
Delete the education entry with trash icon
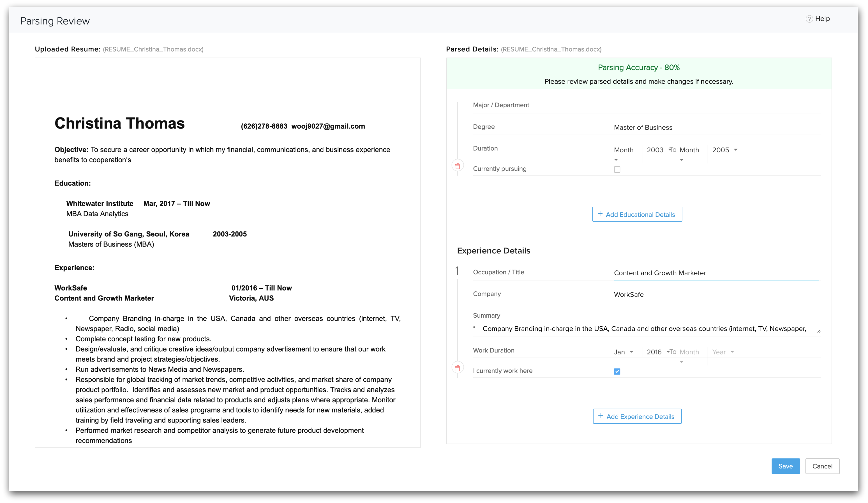click(x=458, y=166)
